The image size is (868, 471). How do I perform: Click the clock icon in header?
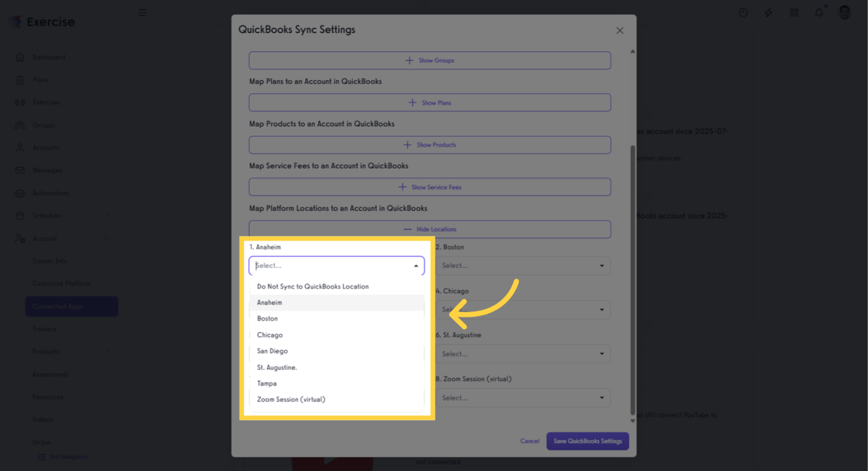[x=743, y=13]
